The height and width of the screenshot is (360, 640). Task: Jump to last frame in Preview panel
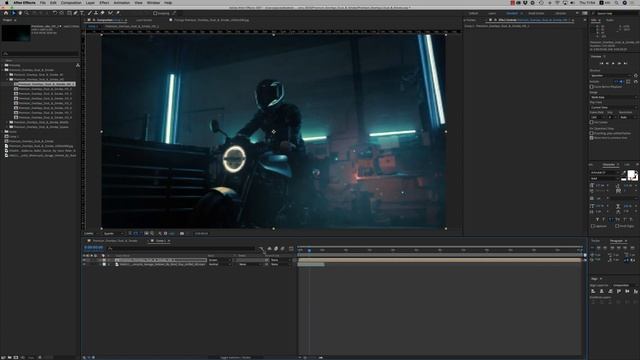coord(625,63)
